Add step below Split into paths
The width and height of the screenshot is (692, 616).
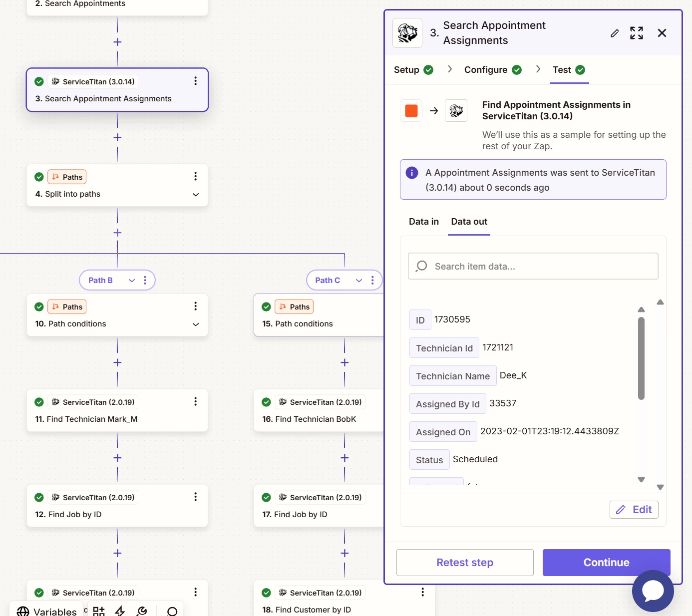tap(117, 233)
